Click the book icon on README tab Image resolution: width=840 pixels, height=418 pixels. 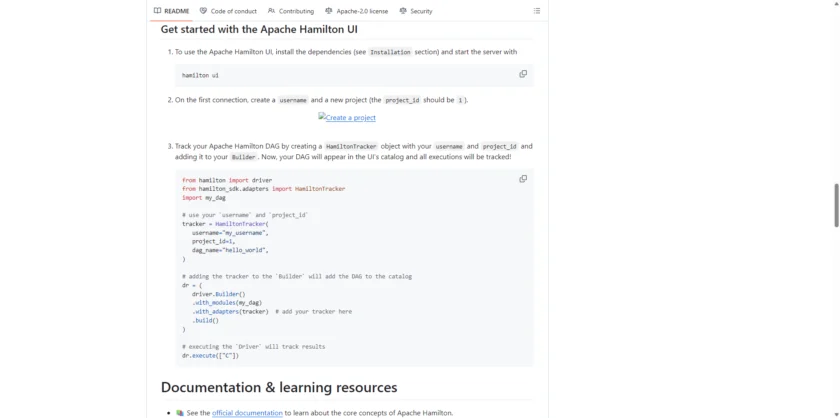(x=157, y=11)
